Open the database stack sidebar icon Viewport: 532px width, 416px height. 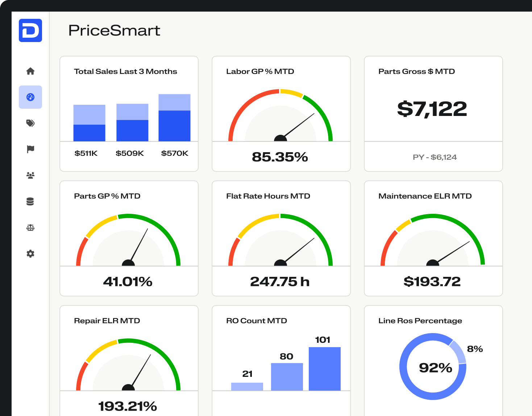click(x=30, y=201)
